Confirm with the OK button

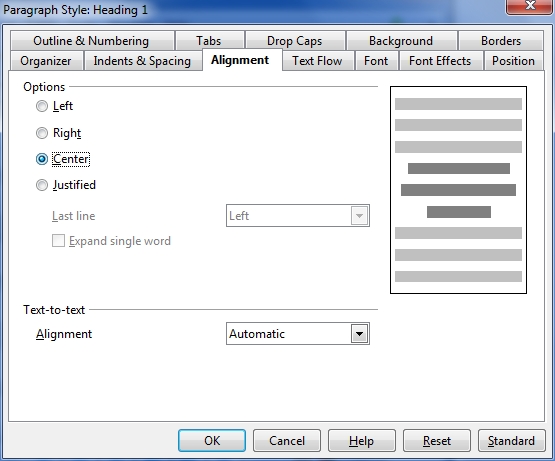(212, 440)
